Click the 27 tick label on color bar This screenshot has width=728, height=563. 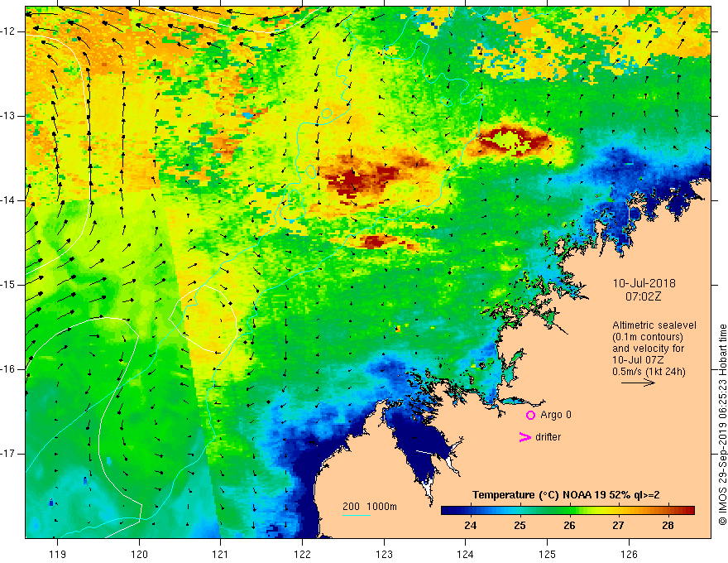tap(618, 526)
